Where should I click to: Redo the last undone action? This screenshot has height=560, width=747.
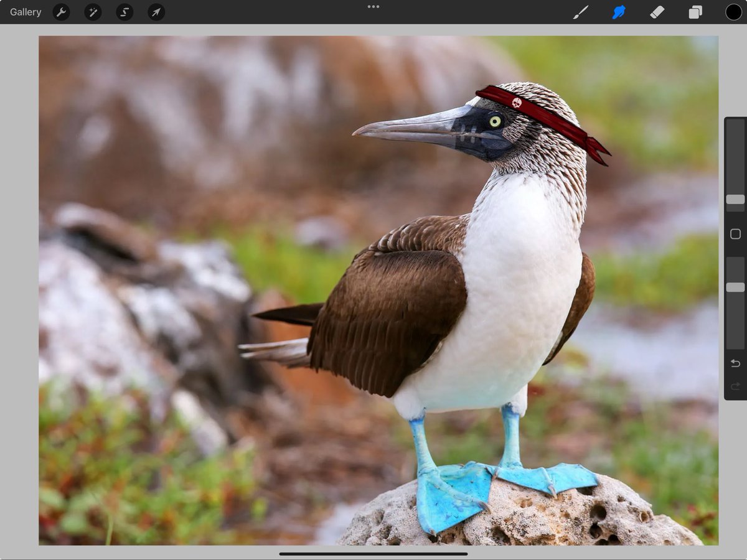click(x=735, y=386)
